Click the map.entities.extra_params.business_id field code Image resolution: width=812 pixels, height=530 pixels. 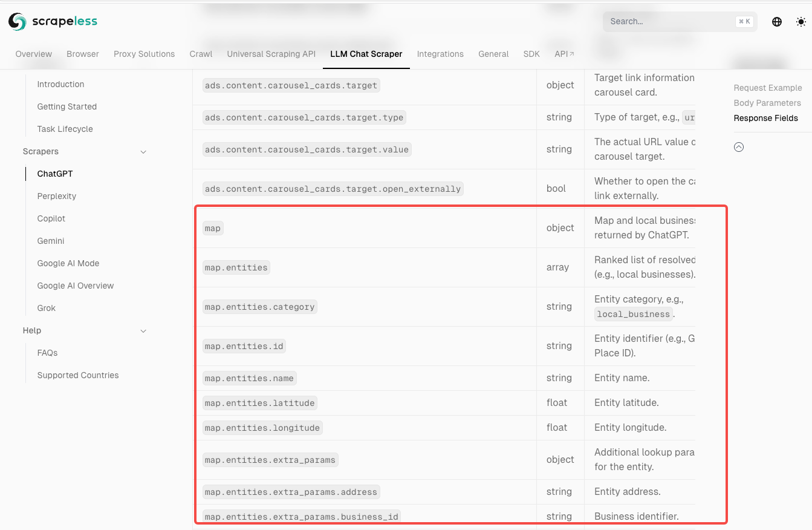coord(302,517)
